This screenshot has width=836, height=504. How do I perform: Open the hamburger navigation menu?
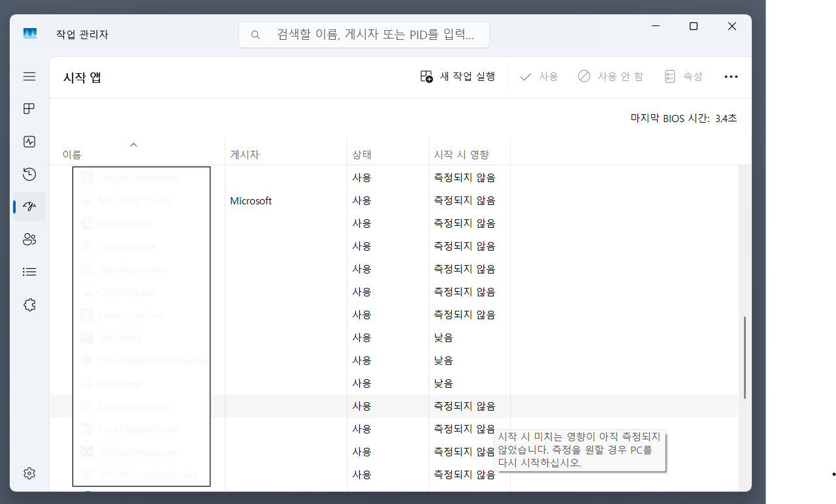(29, 76)
